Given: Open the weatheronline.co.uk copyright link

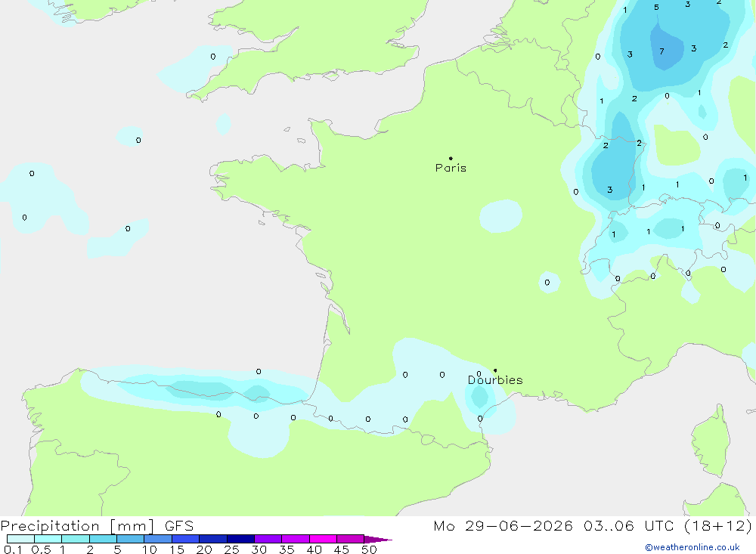Looking at the screenshot, I should (692, 547).
